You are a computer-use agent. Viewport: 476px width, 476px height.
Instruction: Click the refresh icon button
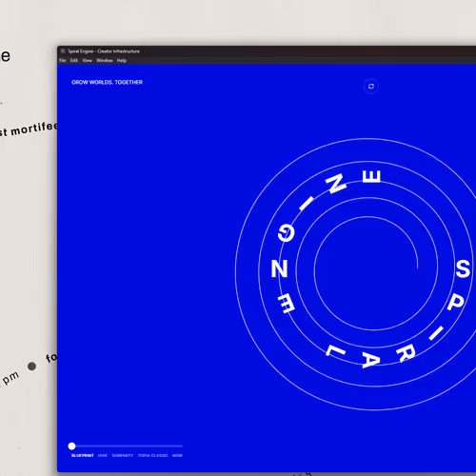point(371,87)
